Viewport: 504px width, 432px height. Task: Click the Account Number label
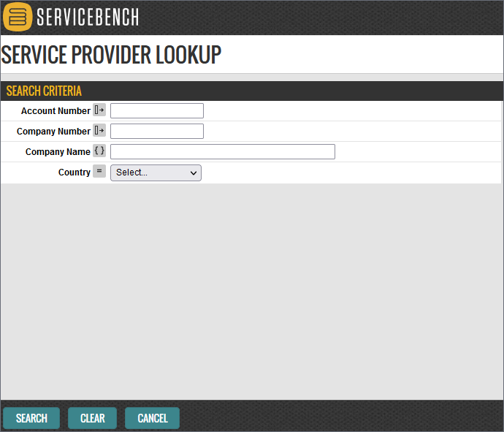[x=56, y=111]
